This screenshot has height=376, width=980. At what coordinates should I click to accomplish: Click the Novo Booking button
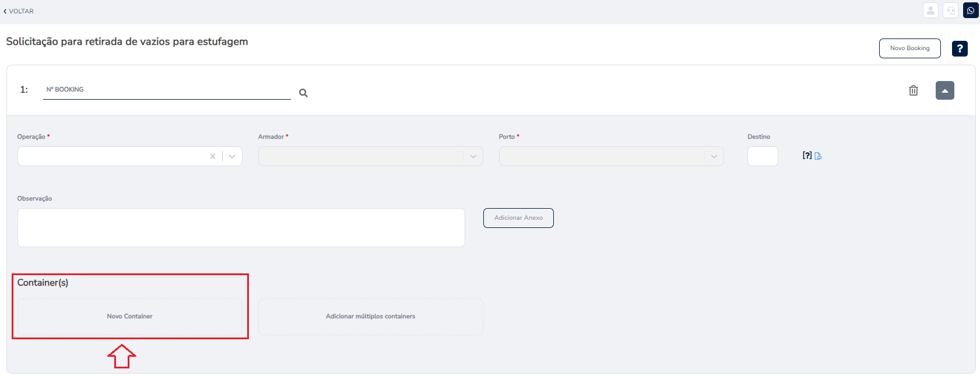[x=909, y=48]
